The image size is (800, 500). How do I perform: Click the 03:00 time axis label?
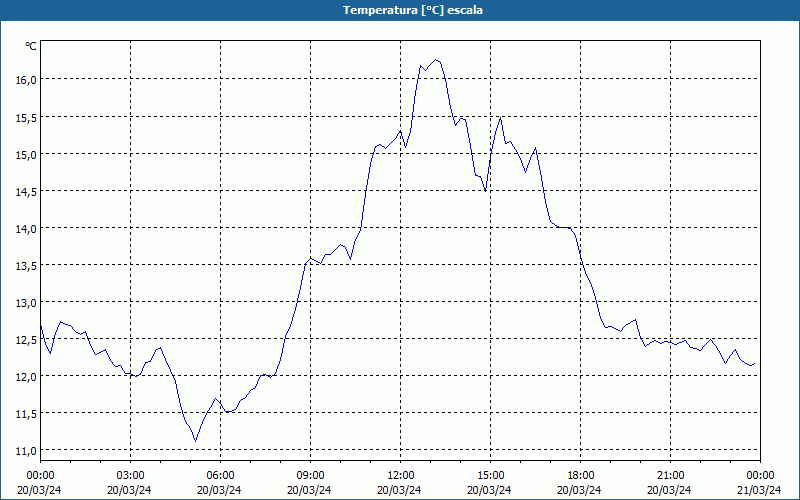click(x=130, y=476)
